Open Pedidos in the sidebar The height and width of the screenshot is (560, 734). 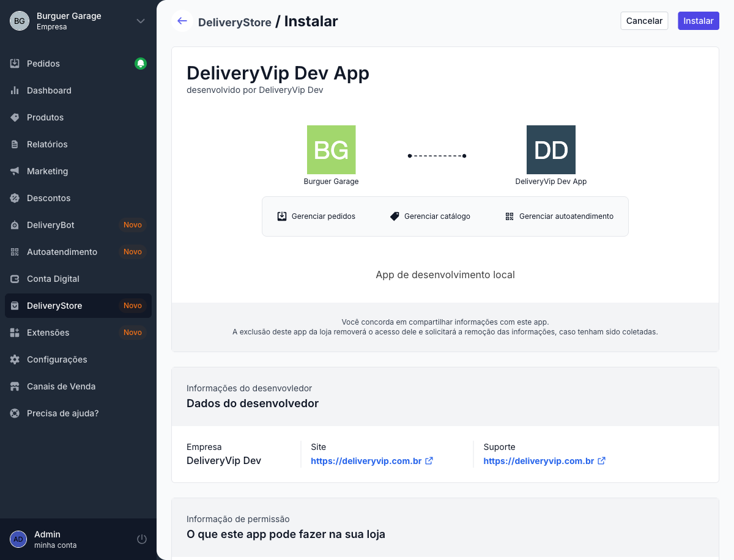(78, 64)
